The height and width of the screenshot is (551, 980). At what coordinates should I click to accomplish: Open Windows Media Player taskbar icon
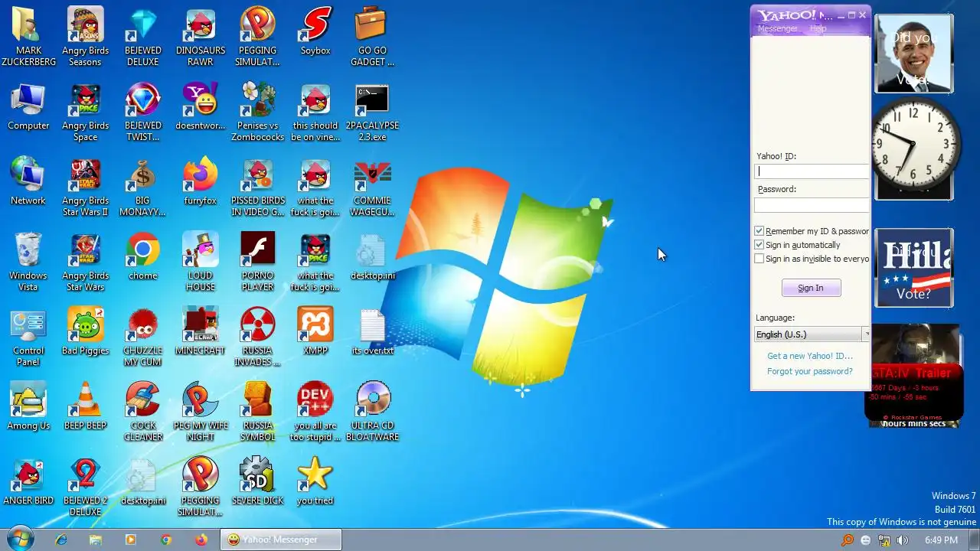[131, 540]
